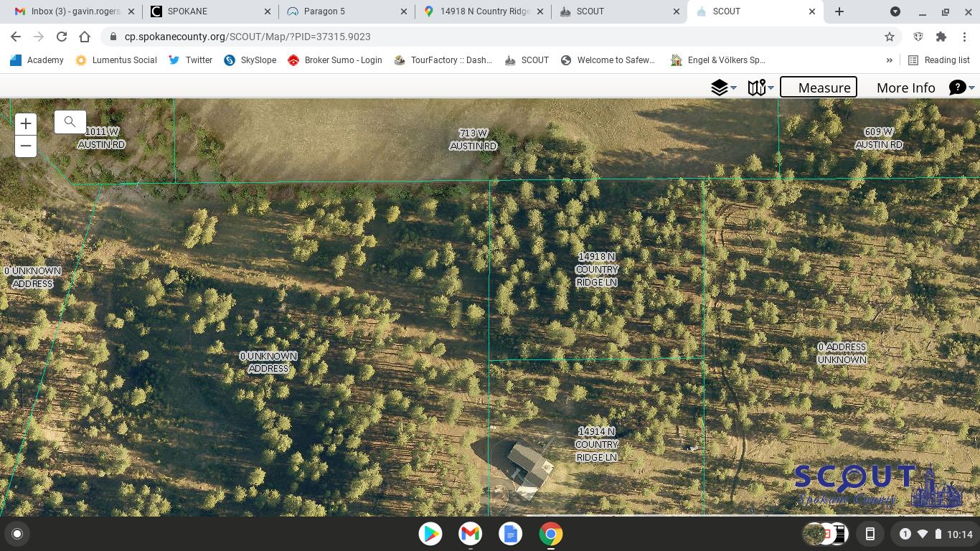The image size is (980, 551).
Task: Open the layers stack dropdown
Action: (x=723, y=88)
